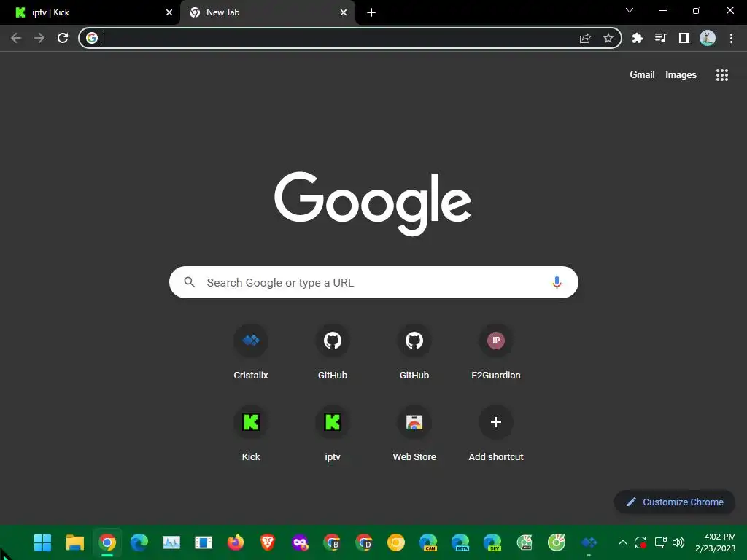Open the Cristalix shortcut
This screenshot has width=747, height=560.
251,352
